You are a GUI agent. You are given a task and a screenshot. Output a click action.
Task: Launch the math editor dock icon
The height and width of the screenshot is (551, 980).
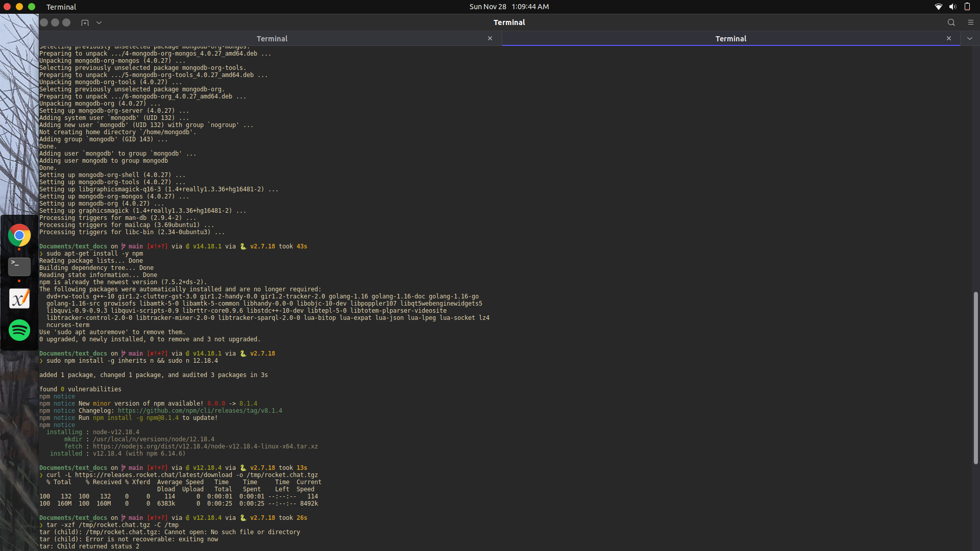(x=19, y=298)
